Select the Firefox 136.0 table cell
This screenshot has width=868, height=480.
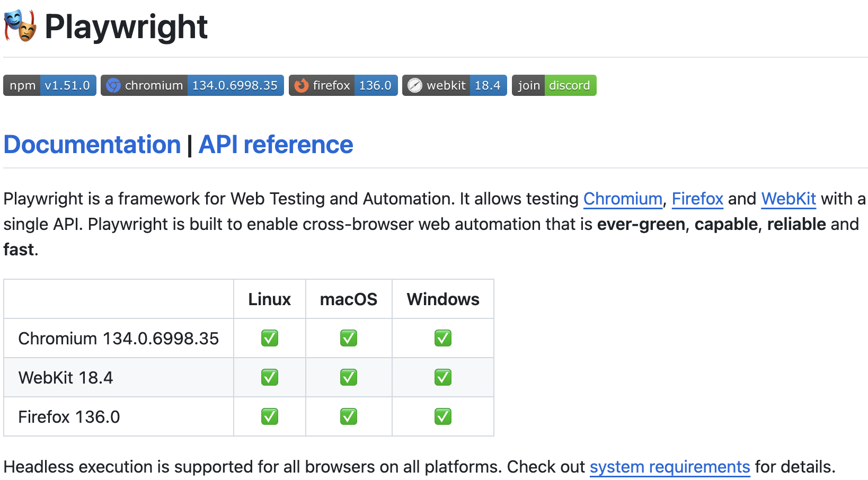tap(119, 417)
